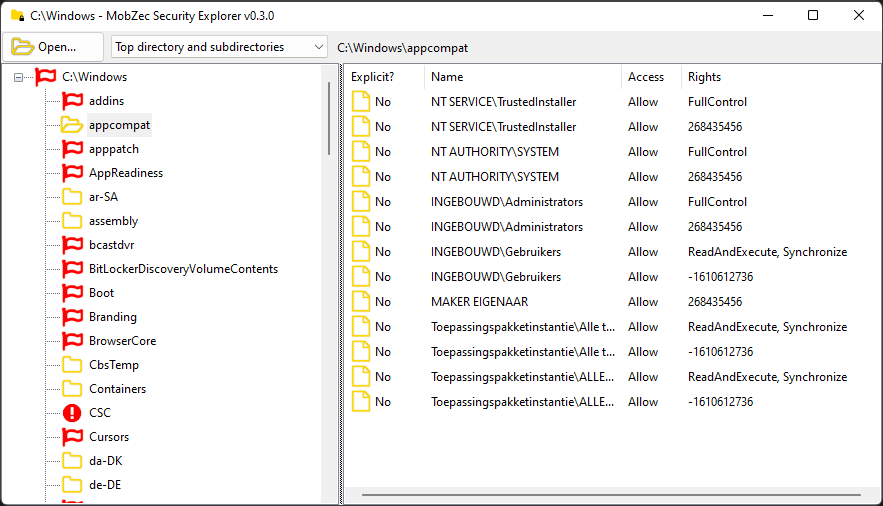Click the red flag icon beside BrowserCore
This screenshot has width=883, height=506.
(x=72, y=341)
